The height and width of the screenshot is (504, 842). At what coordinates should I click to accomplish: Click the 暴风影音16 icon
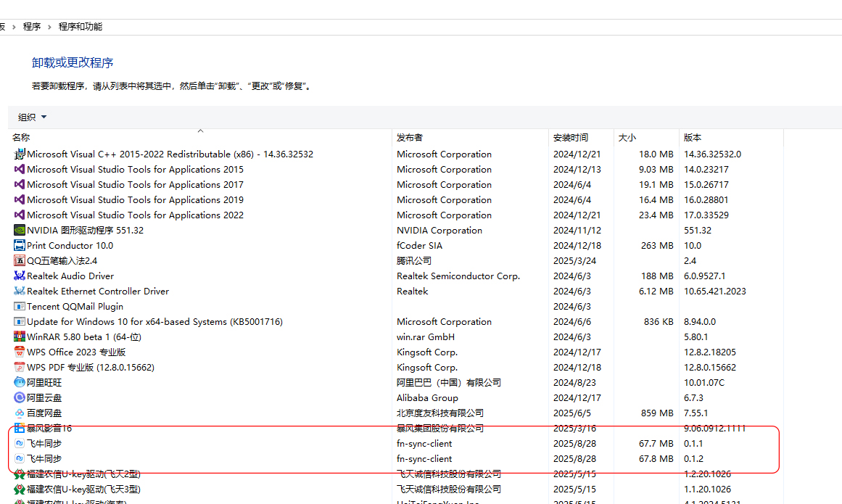(x=20, y=429)
